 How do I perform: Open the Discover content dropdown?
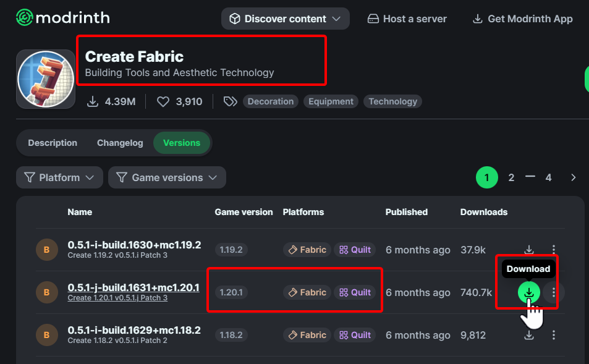(x=286, y=19)
